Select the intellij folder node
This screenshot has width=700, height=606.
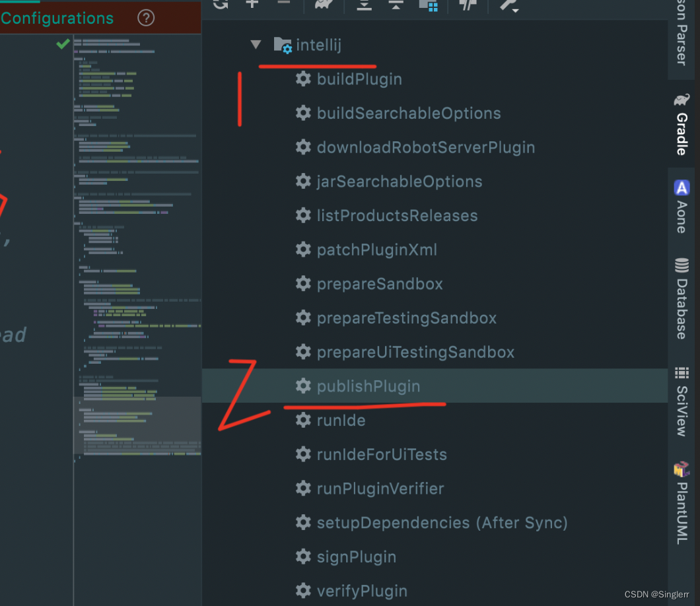pyautogui.click(x=308, y=45)
